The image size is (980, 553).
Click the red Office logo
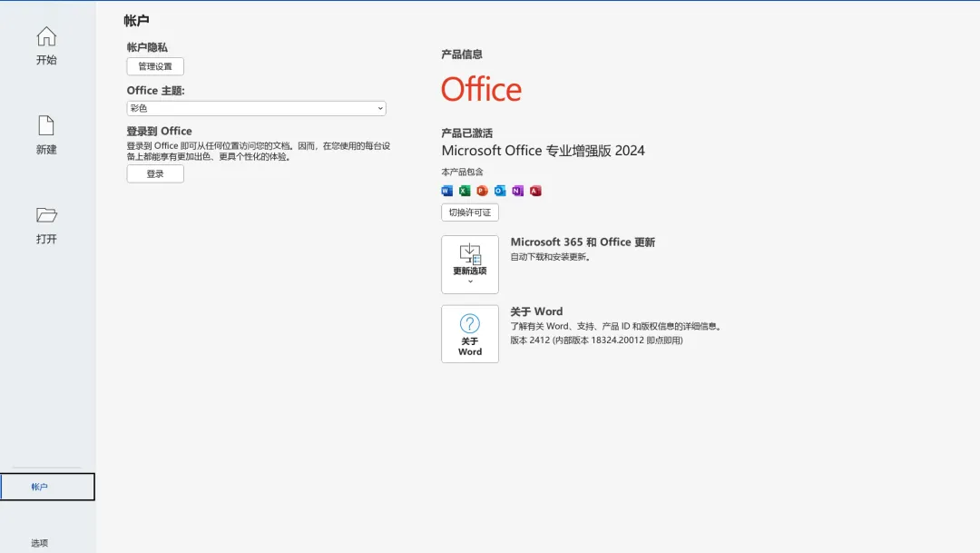coord(481,90)
